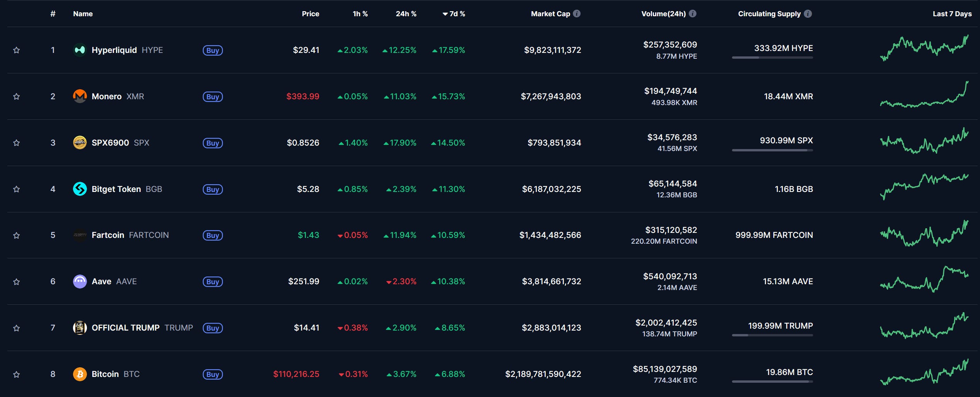Open the Fartcoin coin page

click(x=130, y=235)
